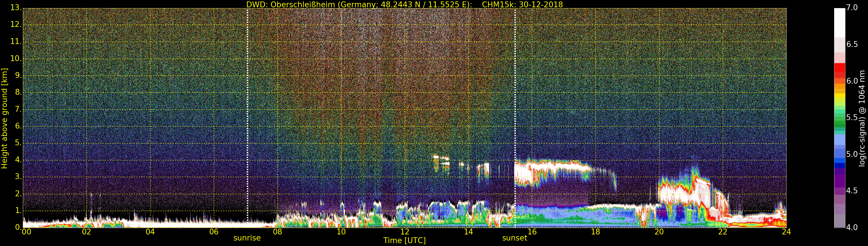Click the sunrise label below the time axis

tap(247, 238)
